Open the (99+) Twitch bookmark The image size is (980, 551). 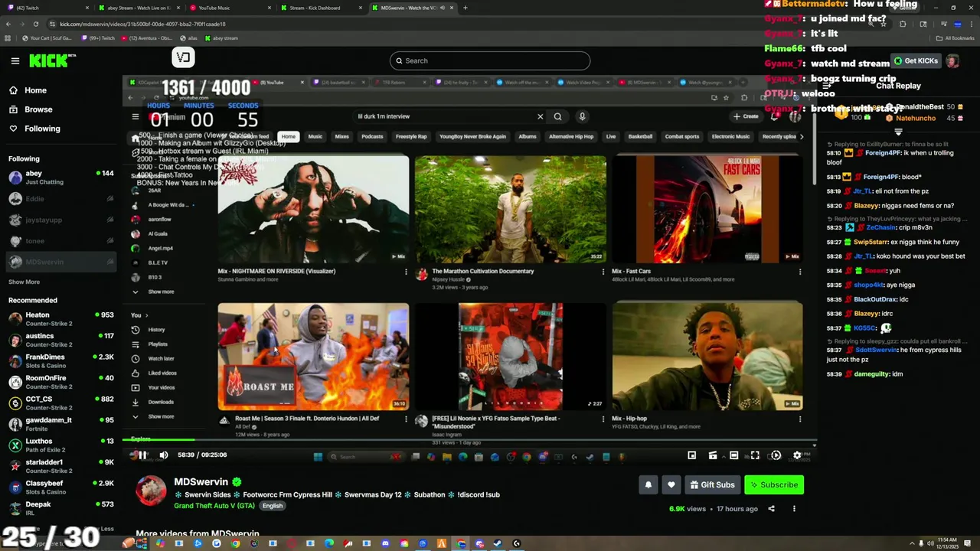click(100, 38)
